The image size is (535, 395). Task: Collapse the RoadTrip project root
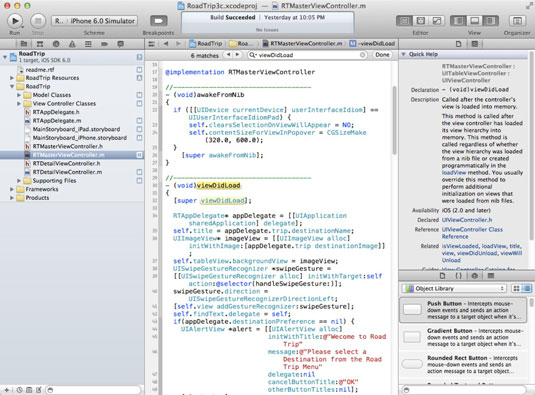click(x=5, y=57)
